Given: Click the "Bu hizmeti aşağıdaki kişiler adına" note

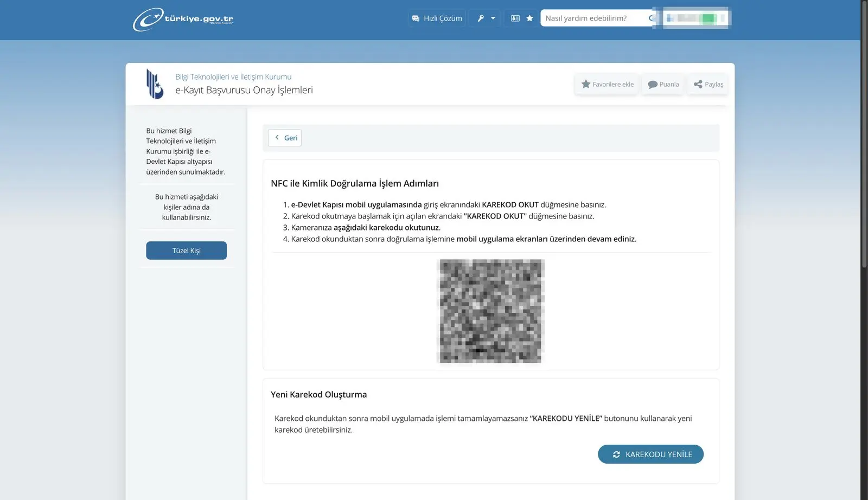Looking at the screenshot, I should (187, 207).
